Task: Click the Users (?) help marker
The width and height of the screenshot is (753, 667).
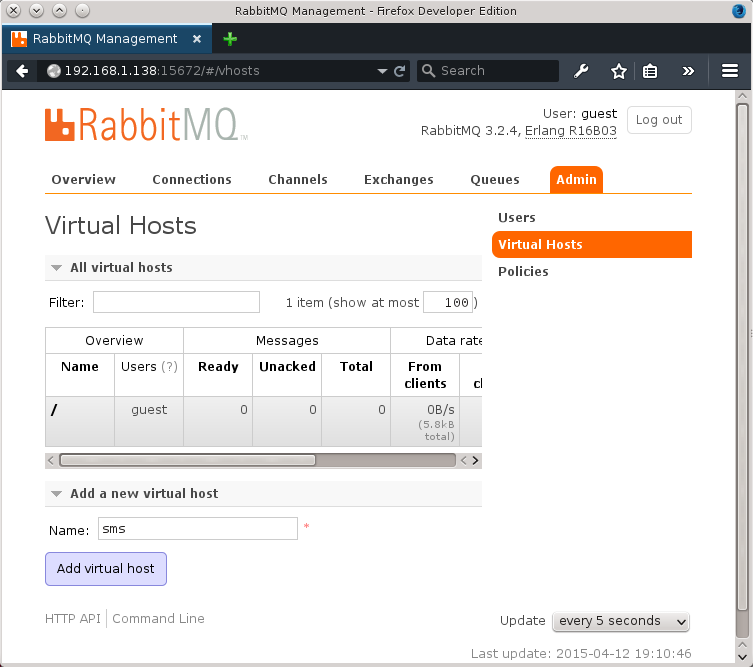Action: pos(169,366)
